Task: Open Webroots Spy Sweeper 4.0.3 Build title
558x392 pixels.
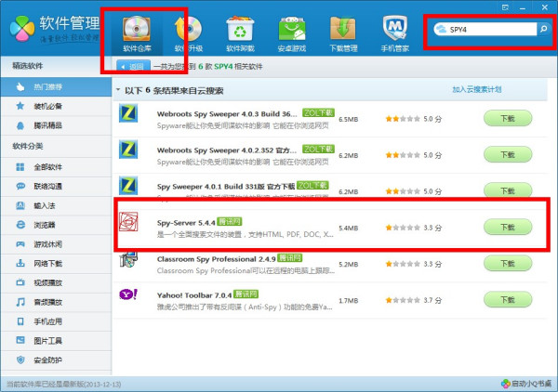Action: (x=227, y=114)
